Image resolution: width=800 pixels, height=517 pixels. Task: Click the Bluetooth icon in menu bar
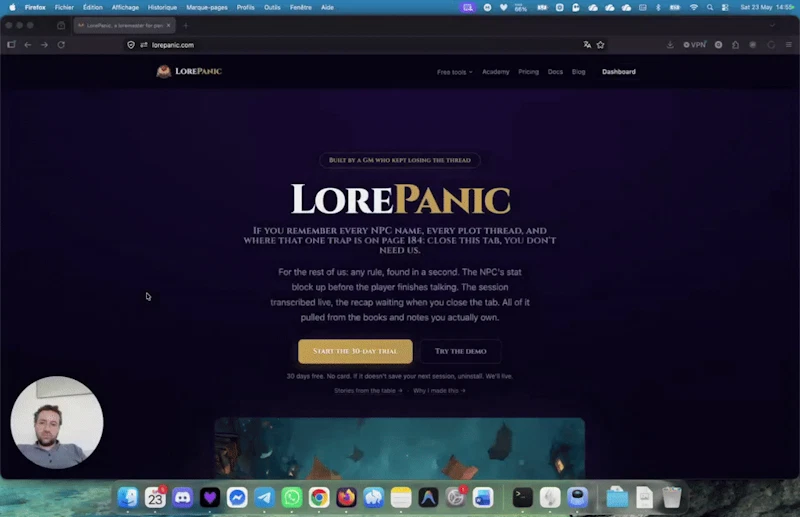click(x=658, y=7)
